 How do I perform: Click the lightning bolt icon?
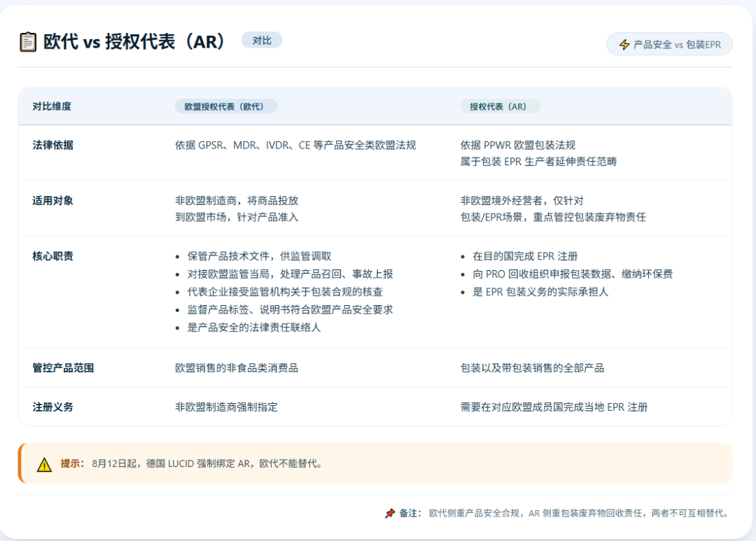[624, 45]
